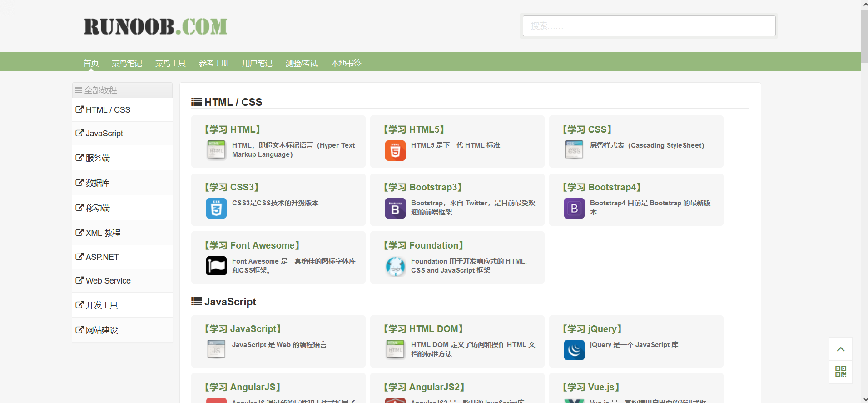Click the Bootstrap3 purple B icon

(395, 208)
